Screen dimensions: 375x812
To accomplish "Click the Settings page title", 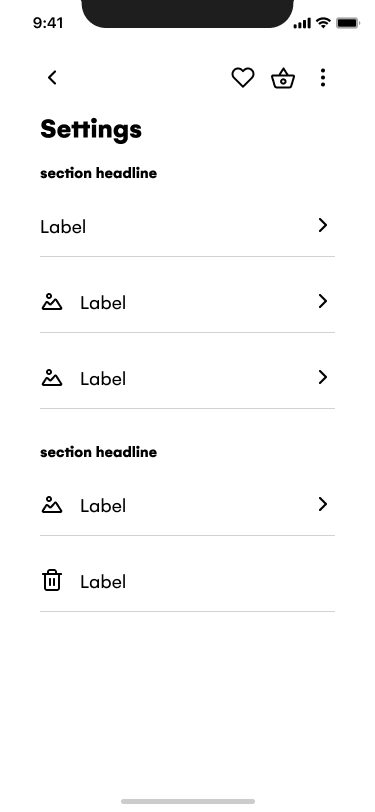I will [x=91, y=129].
